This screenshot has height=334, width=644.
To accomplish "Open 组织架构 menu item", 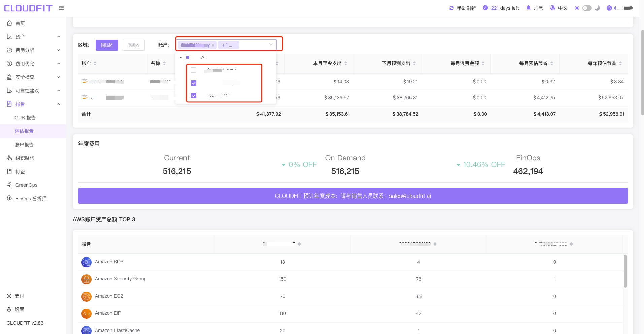I will [x=33, y=158].
